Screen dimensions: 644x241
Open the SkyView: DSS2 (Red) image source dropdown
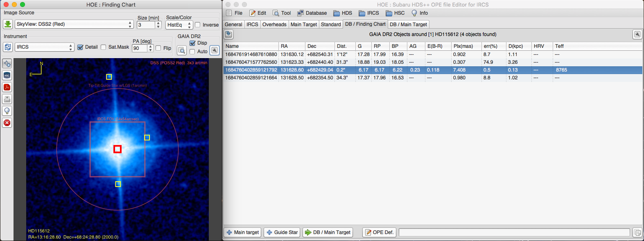[74, 25]
